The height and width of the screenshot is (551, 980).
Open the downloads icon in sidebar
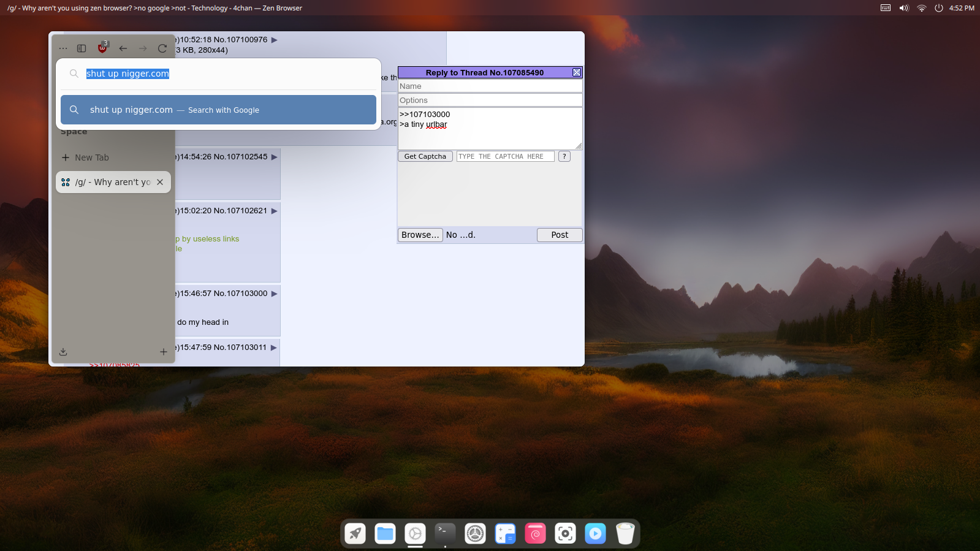[63, 352]
